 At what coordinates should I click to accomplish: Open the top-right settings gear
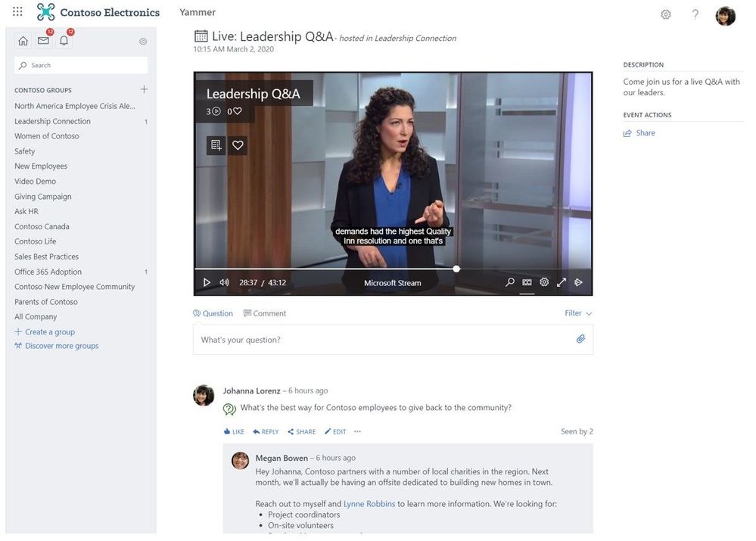point(666,14)
